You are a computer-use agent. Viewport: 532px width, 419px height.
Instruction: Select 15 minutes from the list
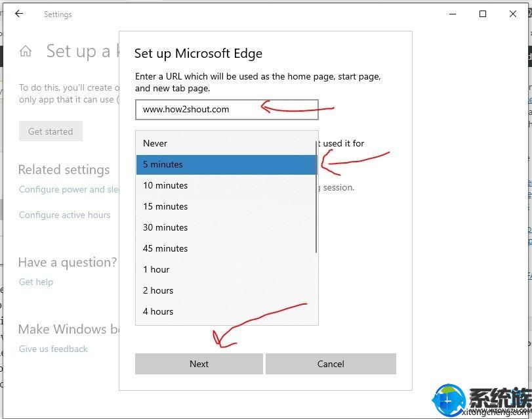(226, 206)
